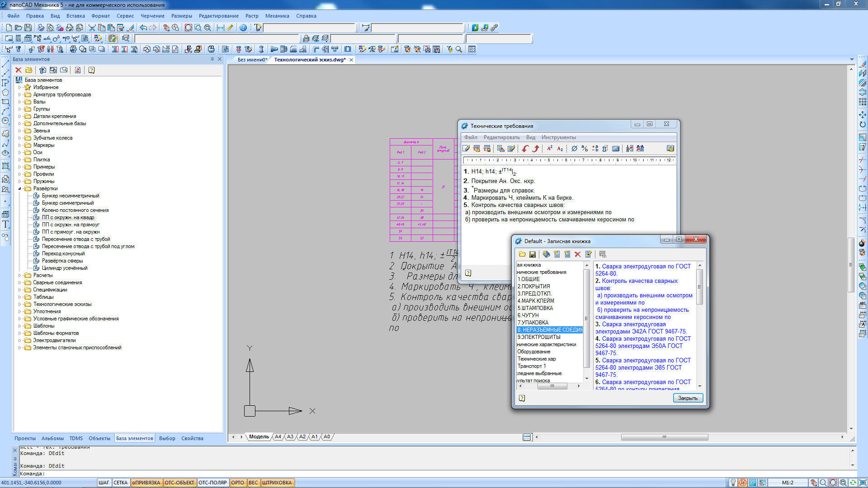Viewport: 868px width, 488px height.
Task: Click the help icon at bottom of Технические требования
Action: 468,273
